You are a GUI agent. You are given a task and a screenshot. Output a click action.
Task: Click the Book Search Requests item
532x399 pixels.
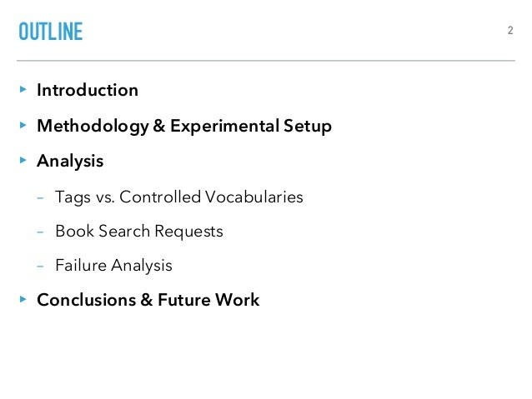(139, 232)
